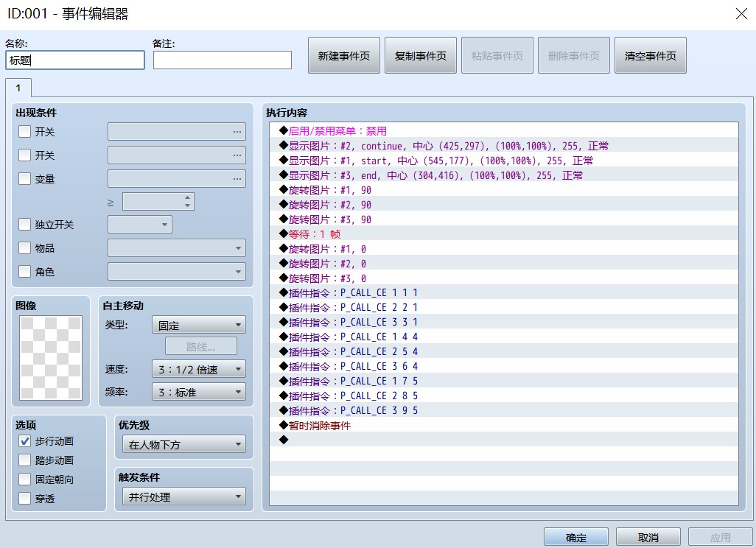Select the 旋转图片：#1, 0 line
The width and height of the screenshot is (756, 548).
[x=504, y=249]
